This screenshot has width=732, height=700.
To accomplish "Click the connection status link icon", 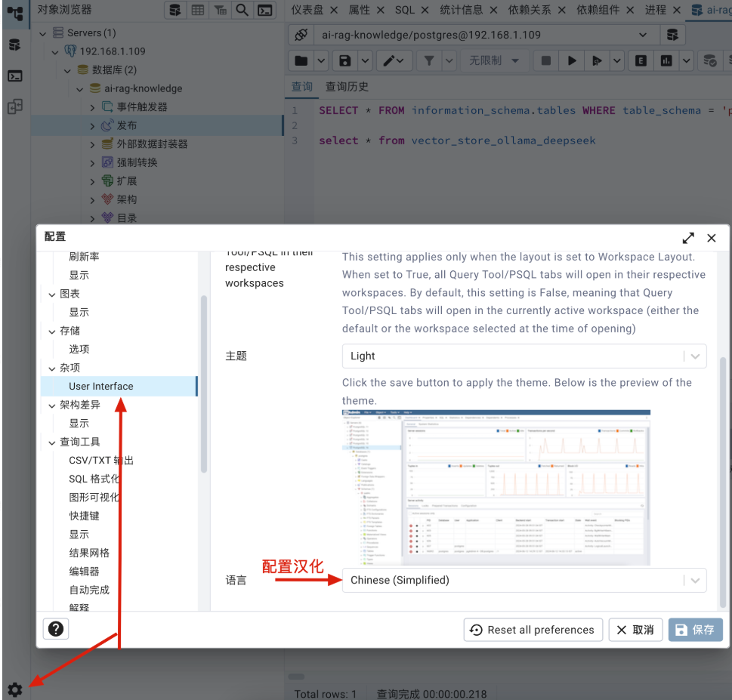I will [301, 35].
